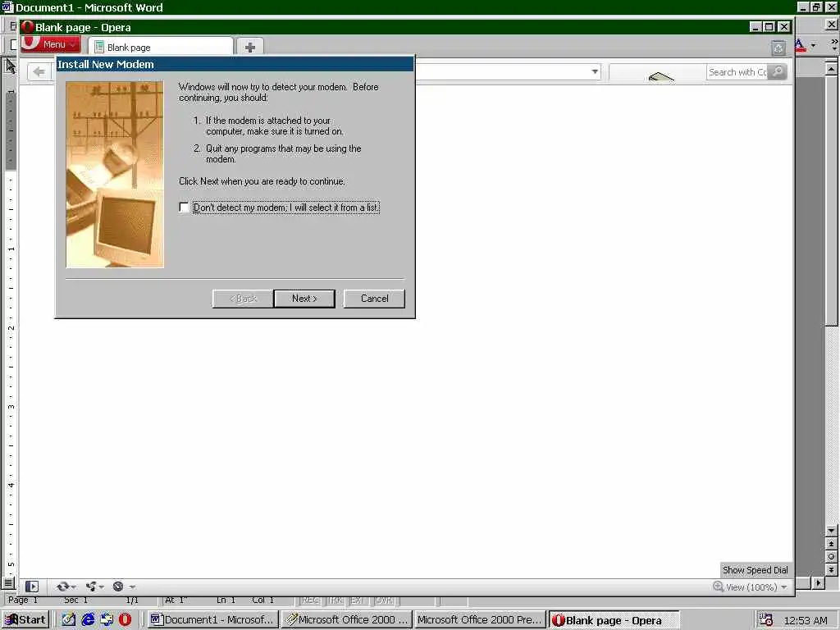
Task: Click Next in the Install New Modem dialog
Action: (x=304, y=299)
